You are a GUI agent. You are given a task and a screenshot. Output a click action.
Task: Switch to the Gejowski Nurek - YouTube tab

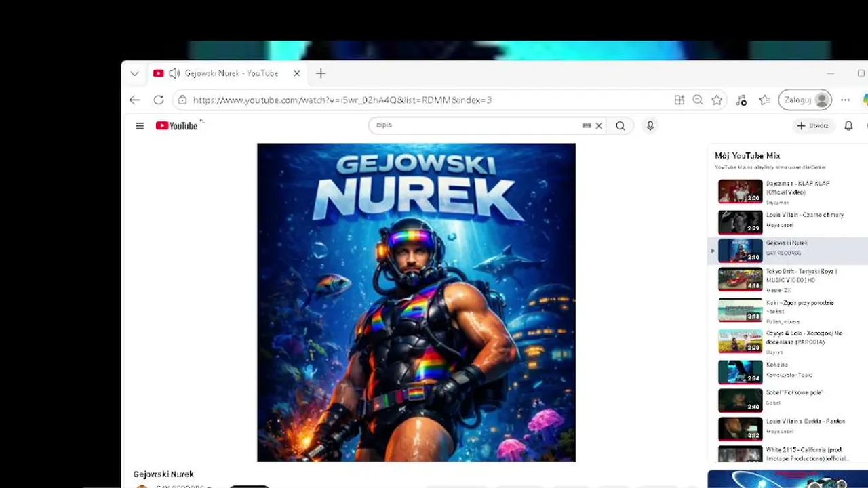pos(227,73)
